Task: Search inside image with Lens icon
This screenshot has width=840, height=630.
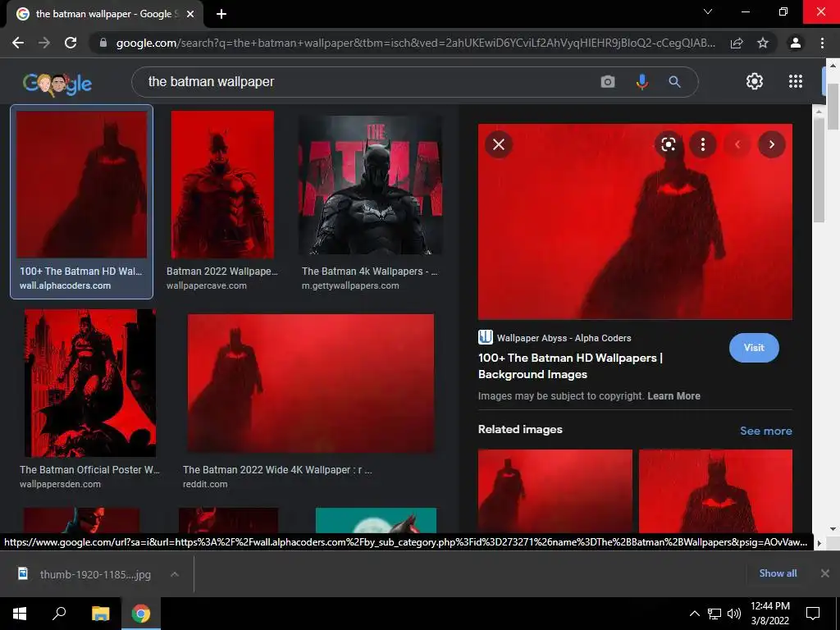Action: tap(668, 144)
